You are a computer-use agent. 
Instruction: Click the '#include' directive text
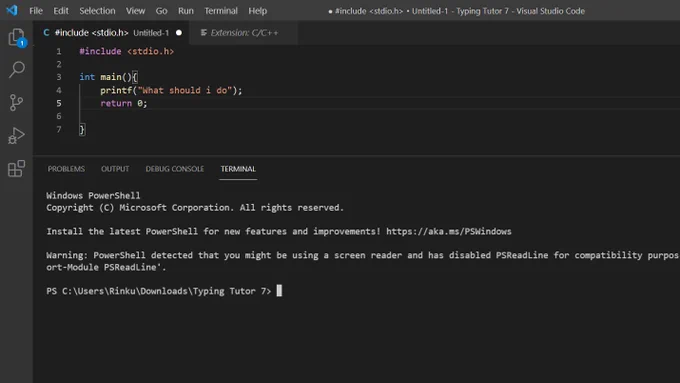pos(100,51)
